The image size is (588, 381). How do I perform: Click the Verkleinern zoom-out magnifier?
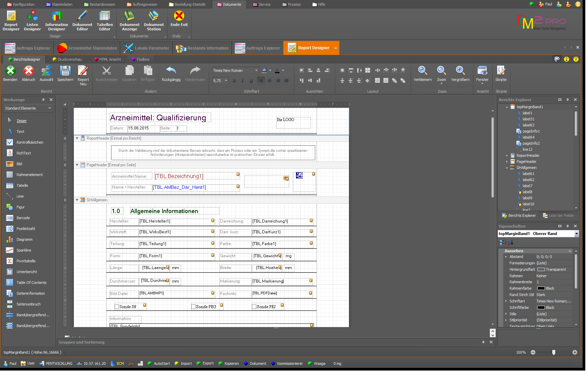tap(422, 71)
